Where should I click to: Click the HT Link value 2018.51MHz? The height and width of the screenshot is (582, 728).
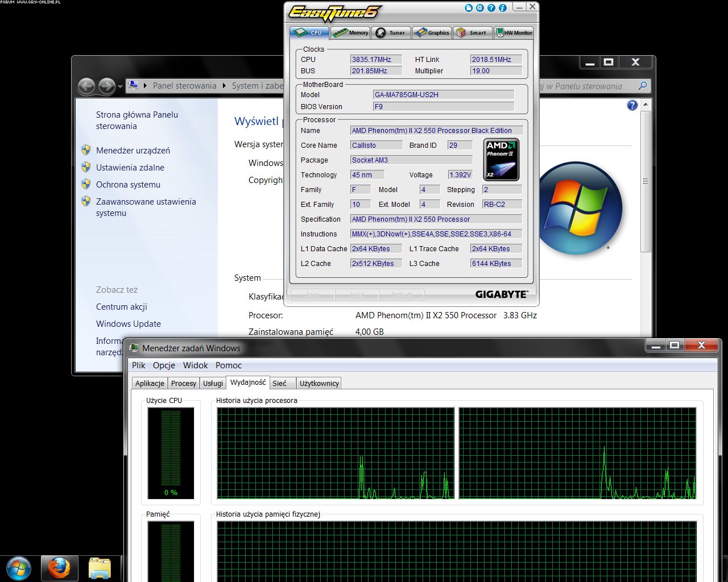click(496, 59)
